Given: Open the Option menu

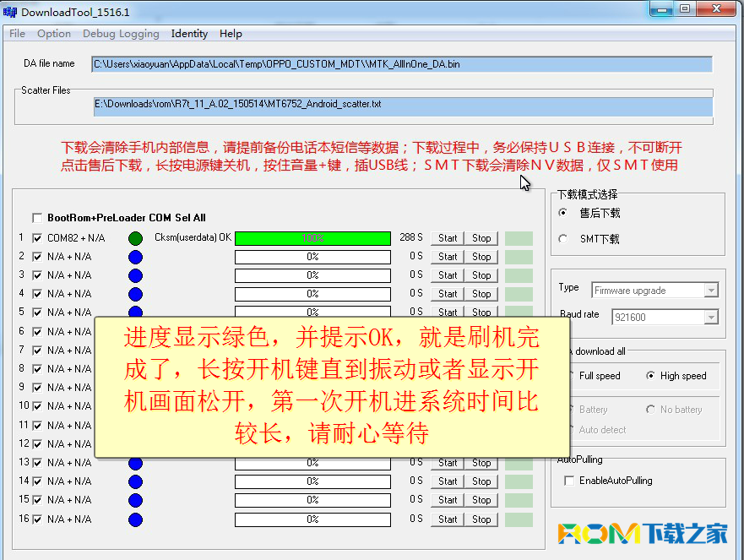Looking at the screenshot, I should 54,34.
